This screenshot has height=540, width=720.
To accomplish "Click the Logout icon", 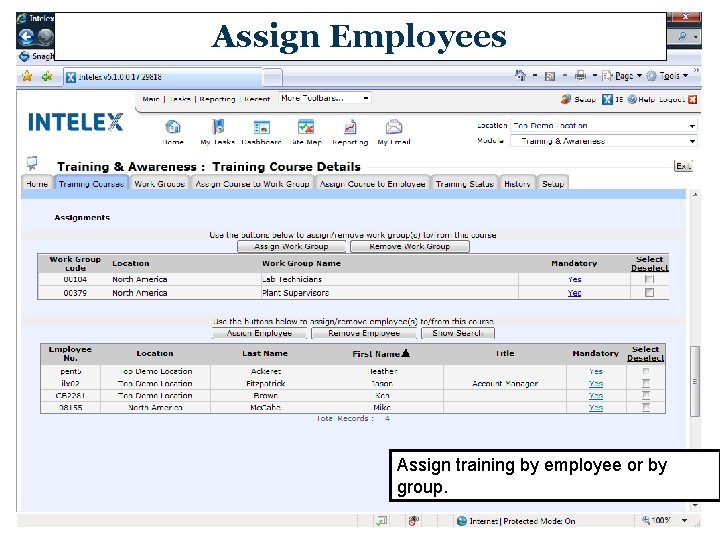I will 692,99.
